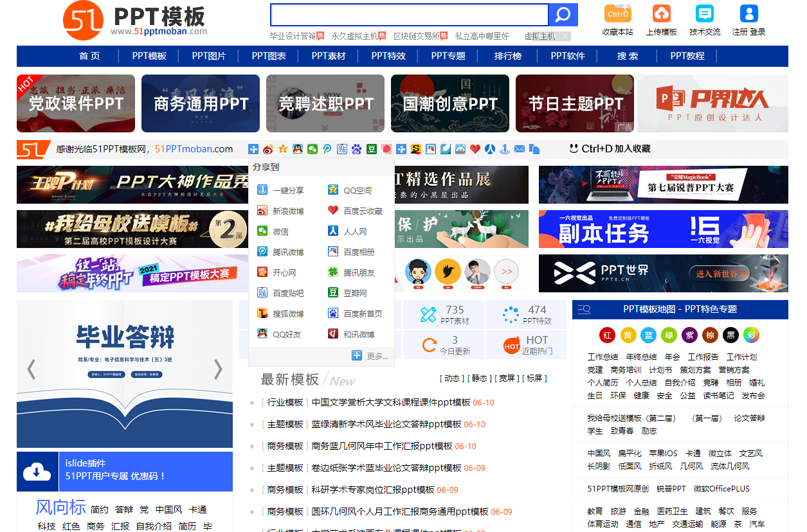Click the 论文答辩 topic link
The height and width of the screenshot is (532, 807).
coord(749,418)
